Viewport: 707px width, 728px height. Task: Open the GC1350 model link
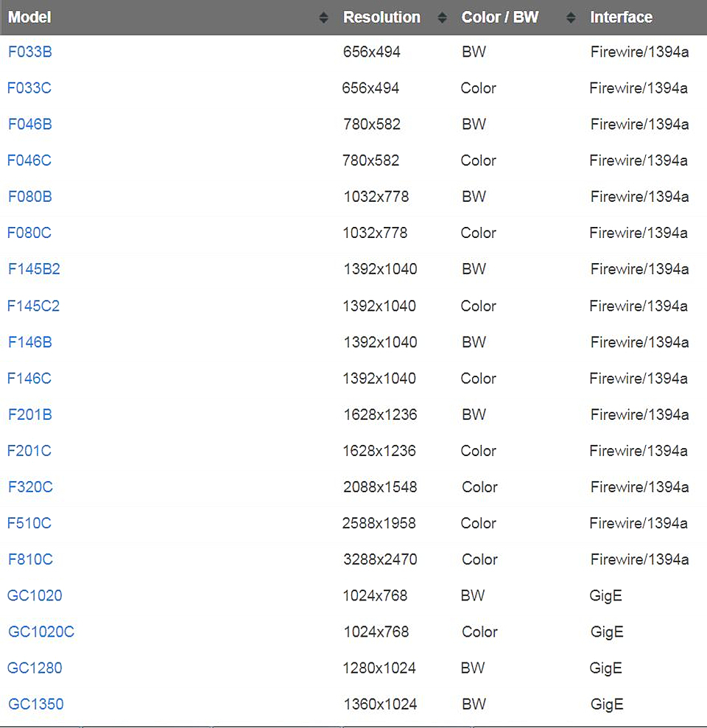click(x=36, y=704)
